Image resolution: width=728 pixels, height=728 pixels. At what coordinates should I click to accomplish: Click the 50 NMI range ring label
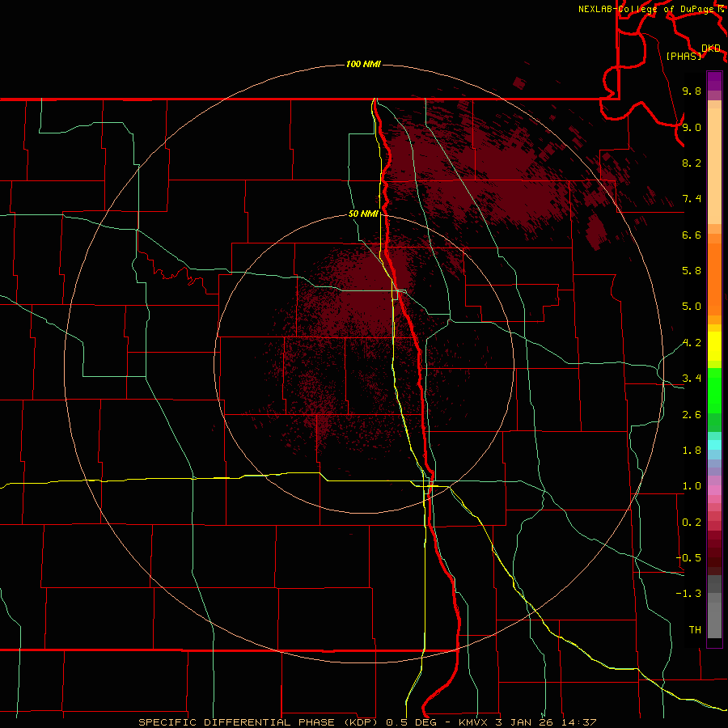(x=363, y=214)
